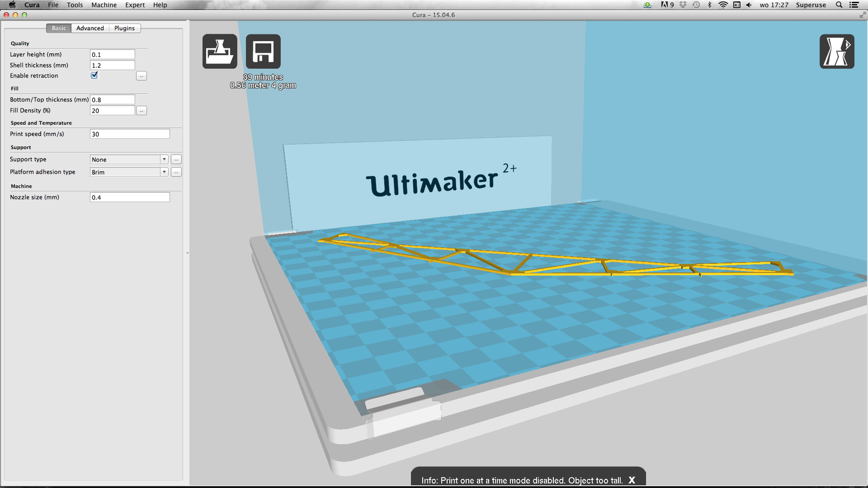Switch to the Advanced tab
The image size is (868, 488).
pyautogui.click(x=90, y=28)
